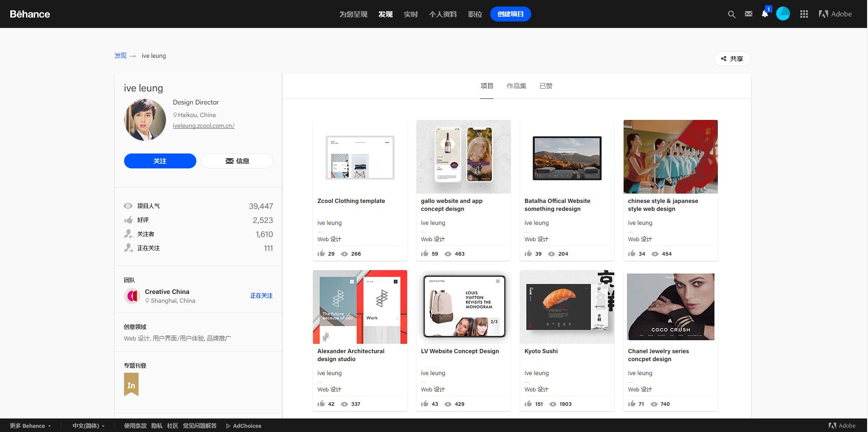Screen dimensions: 868x432
Task: Click the AdChoices icon in footer
Action: [228, 426]
